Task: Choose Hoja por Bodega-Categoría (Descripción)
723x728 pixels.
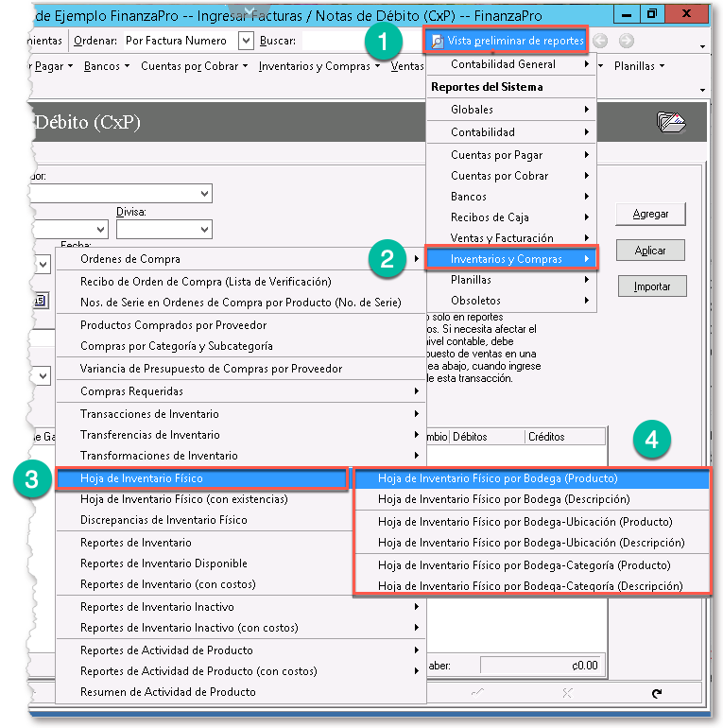Action: coord(532,586)
